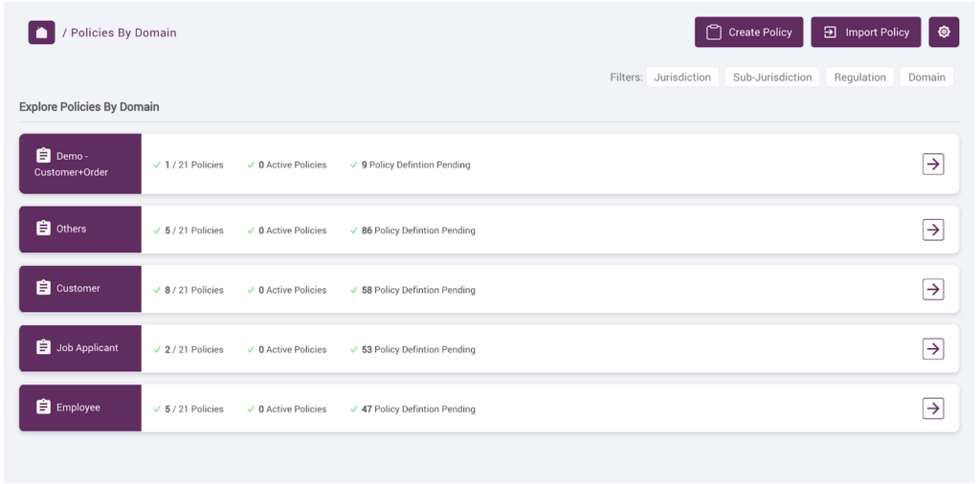Click 8 / 21 Policies in Customer row
This screenshot has width=980, height=484.
193,290
